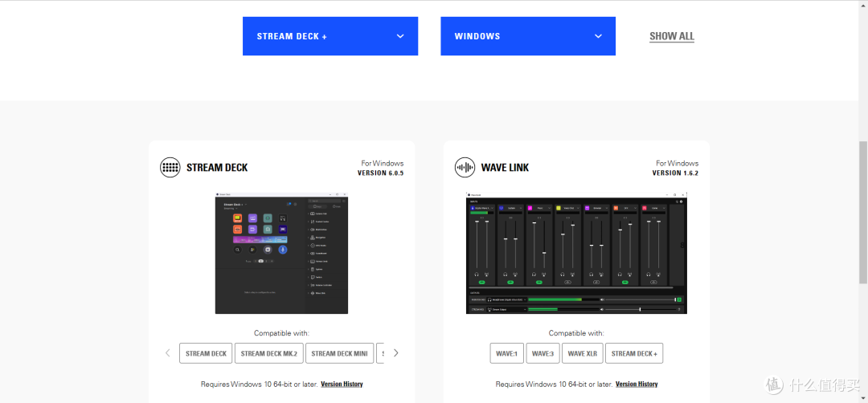
Task: Open the WINDOWS platform dropdown
Action: pyautogui.click(x=527, y=36)
